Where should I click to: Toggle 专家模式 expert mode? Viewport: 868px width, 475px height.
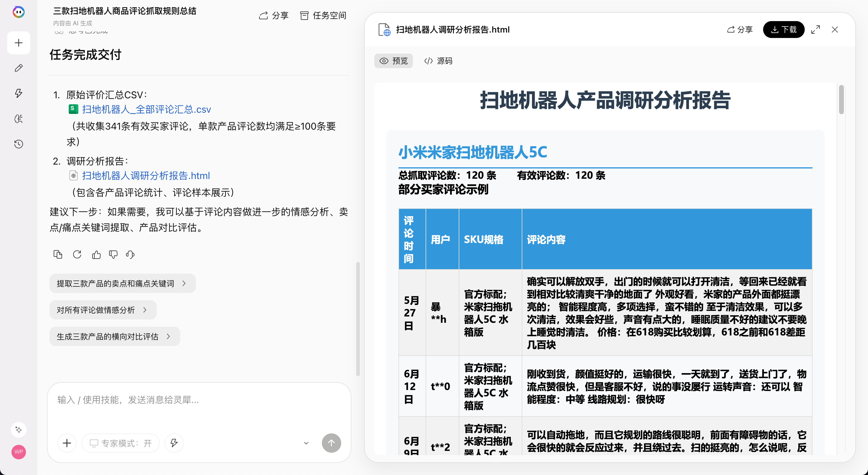pyautogui.click(x=120, y=443)
